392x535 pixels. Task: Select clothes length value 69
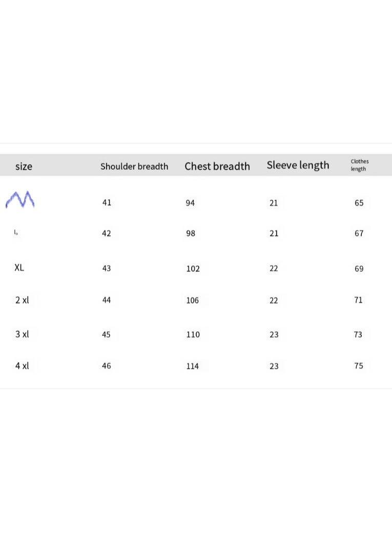point(359,269)
